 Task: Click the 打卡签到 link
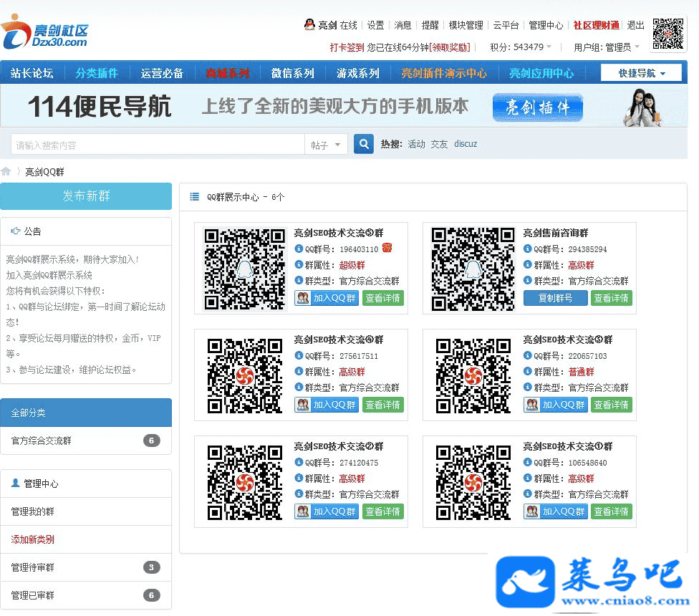point(347,47)
